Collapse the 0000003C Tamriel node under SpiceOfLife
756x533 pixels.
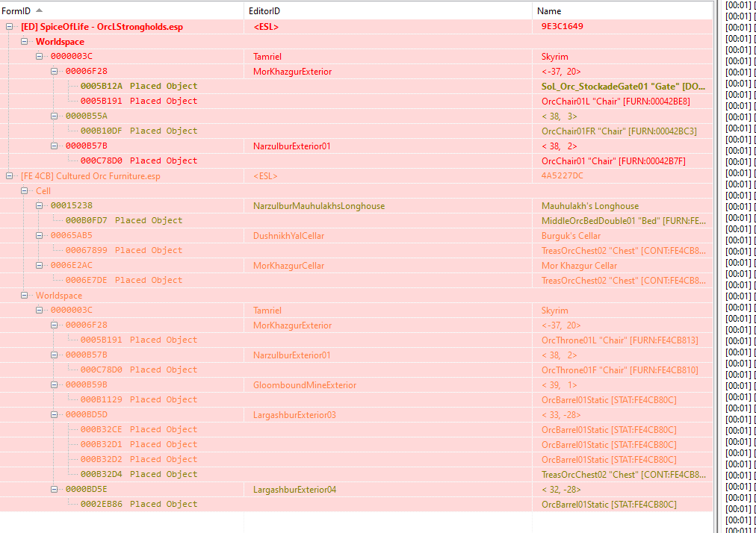click(x=39, y=57)
